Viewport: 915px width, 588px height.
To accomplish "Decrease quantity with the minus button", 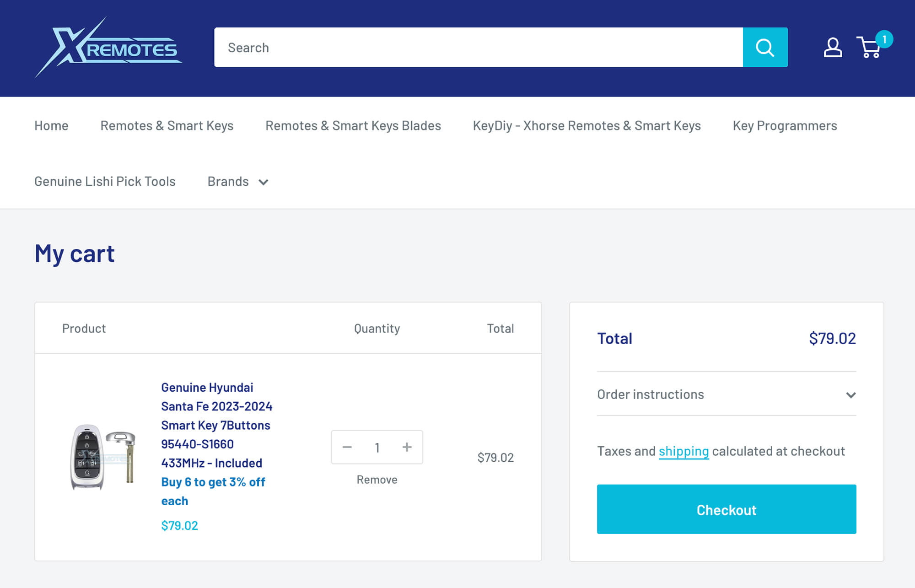I will pos(347,447).
